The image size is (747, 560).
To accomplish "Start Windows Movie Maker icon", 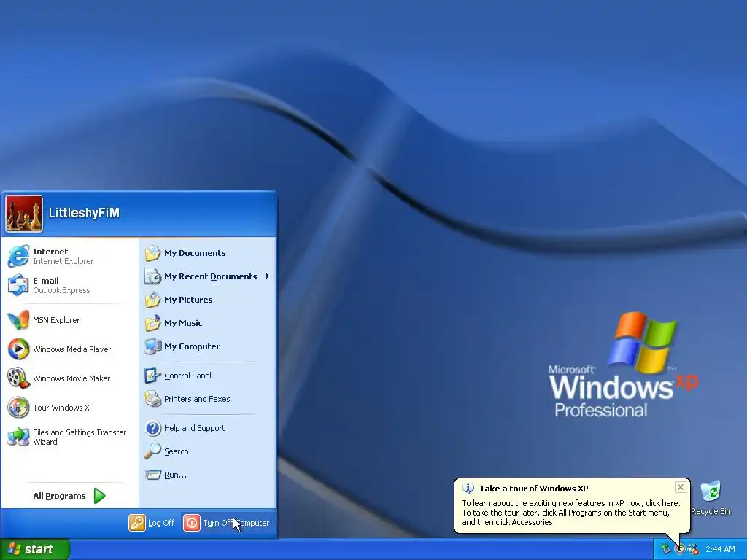I will pos(18,378).
